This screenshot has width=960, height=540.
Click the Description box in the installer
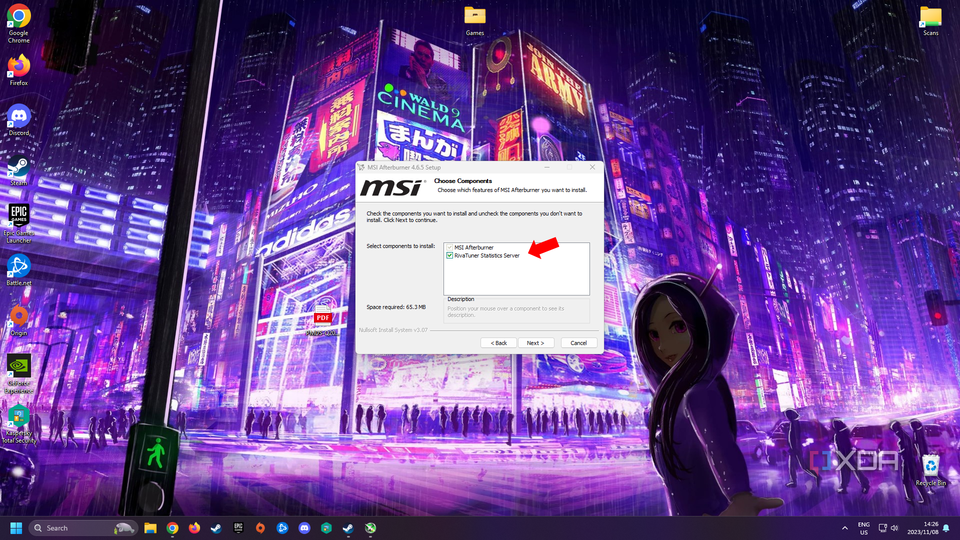pyautogui.click(x=516, y=311)
